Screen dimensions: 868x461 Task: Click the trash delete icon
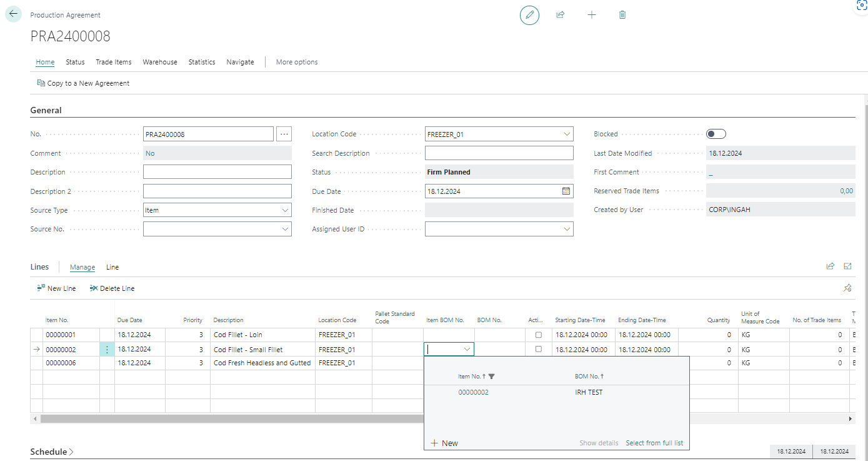pos(622,14)
